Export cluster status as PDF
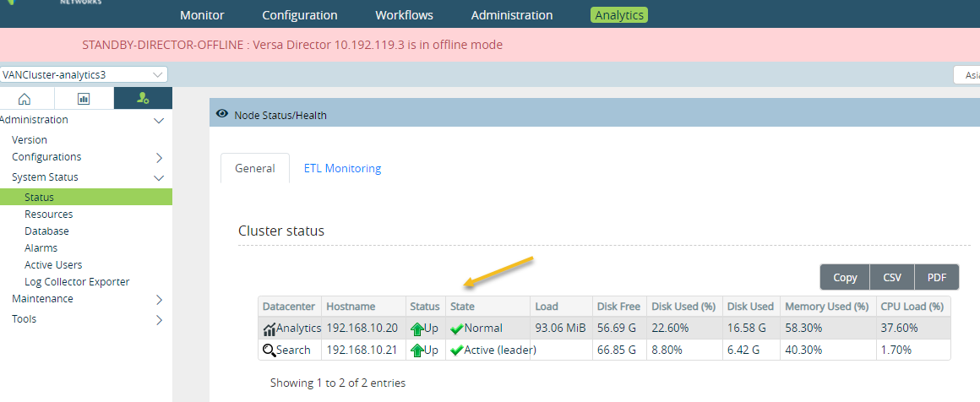Viewport: 980px width, 402px height. click(x=937, y=277)
